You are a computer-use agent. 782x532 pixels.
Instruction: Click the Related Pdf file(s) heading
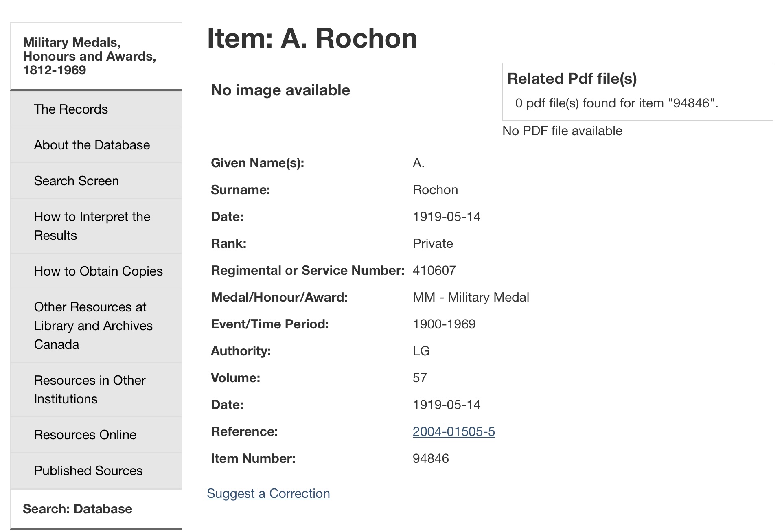(x=572, y=79)
